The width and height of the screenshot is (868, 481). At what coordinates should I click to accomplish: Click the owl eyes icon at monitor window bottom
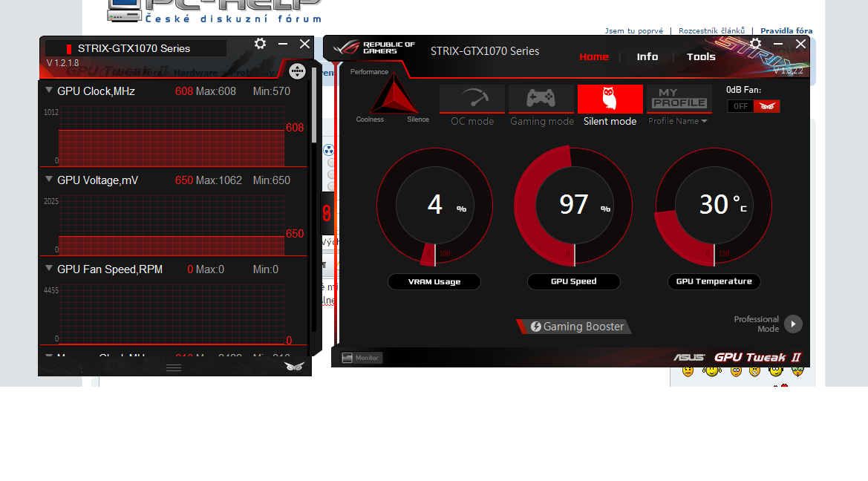click(295, 367)
